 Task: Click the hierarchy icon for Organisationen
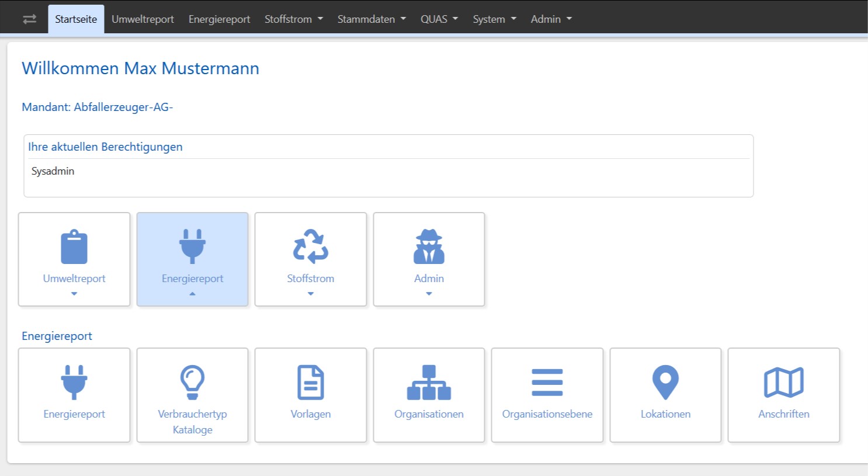[429, 382]
